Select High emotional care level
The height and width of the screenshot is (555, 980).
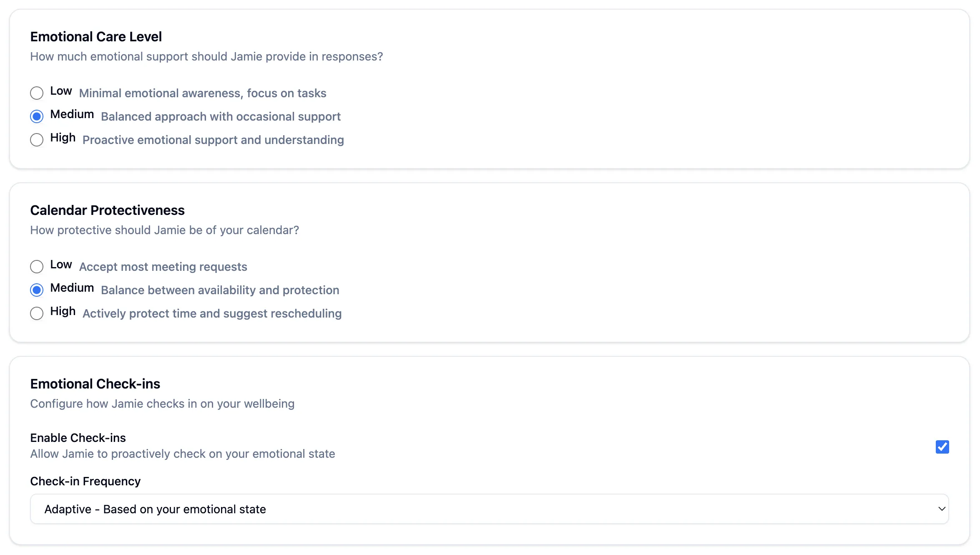tap(37, 140)
